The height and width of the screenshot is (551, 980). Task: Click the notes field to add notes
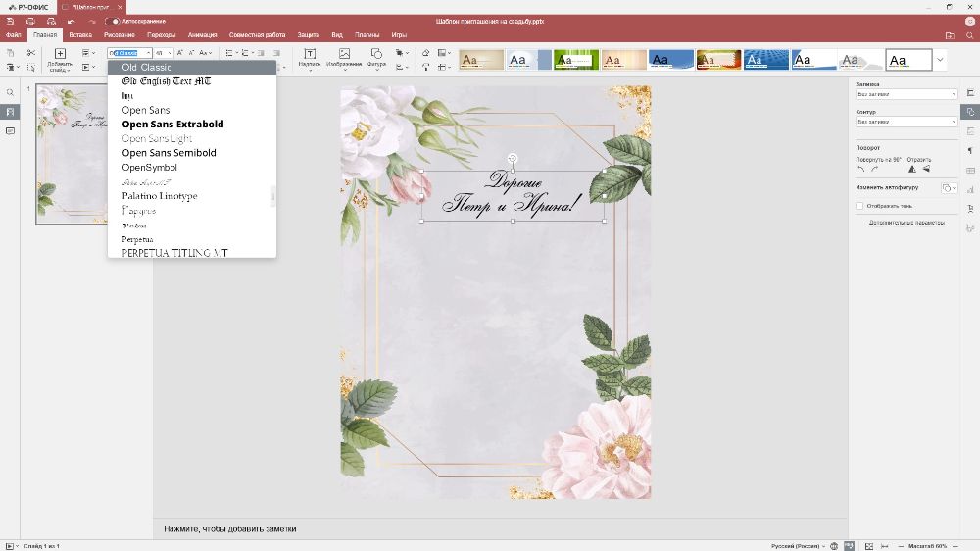pos(230,529)
